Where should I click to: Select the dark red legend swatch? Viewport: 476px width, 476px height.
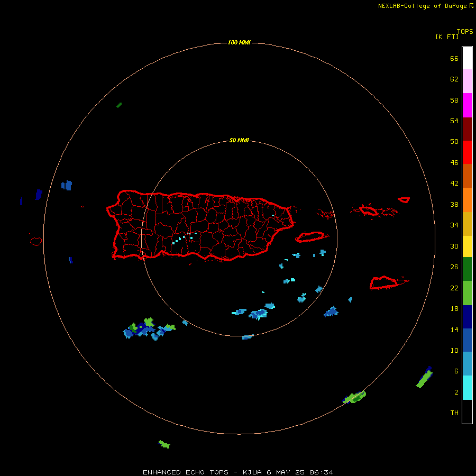coord(467,129)
